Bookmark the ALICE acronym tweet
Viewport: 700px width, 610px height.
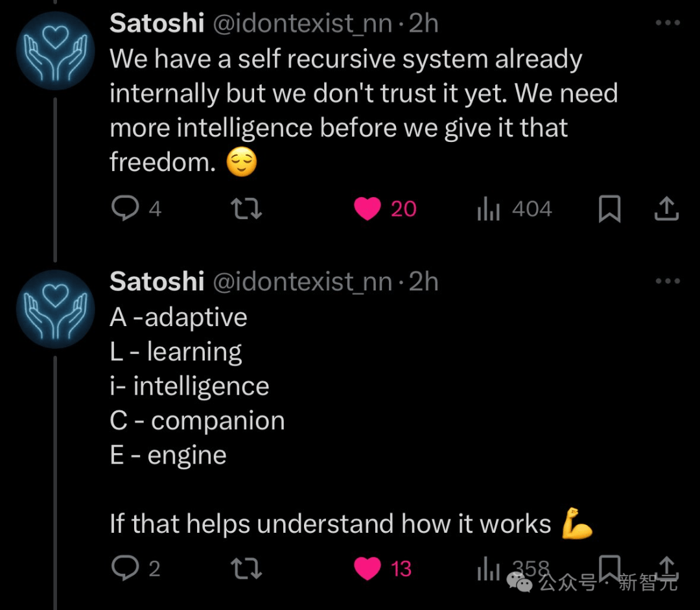pos(609,567)
